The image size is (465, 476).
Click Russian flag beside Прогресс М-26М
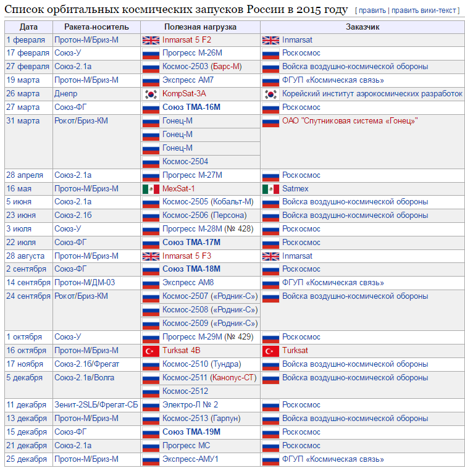click(151, 54)
